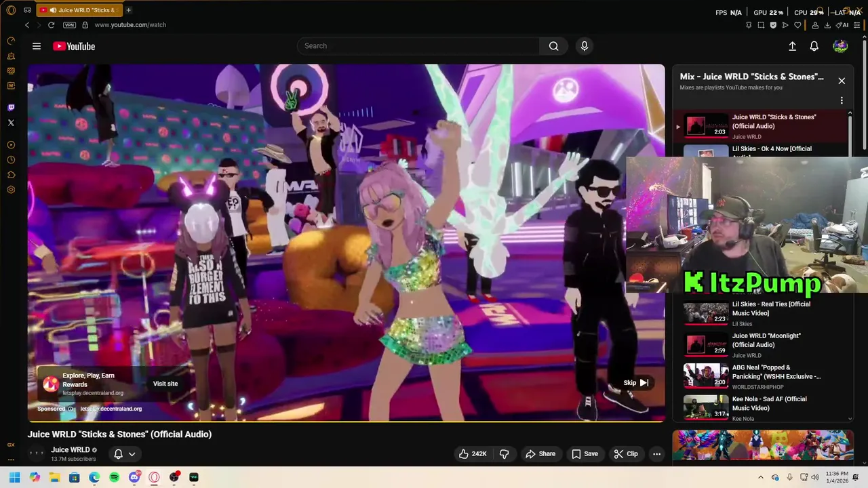Start voice search with microphone
The image size is (868, 488).
(x=585, y=46)
